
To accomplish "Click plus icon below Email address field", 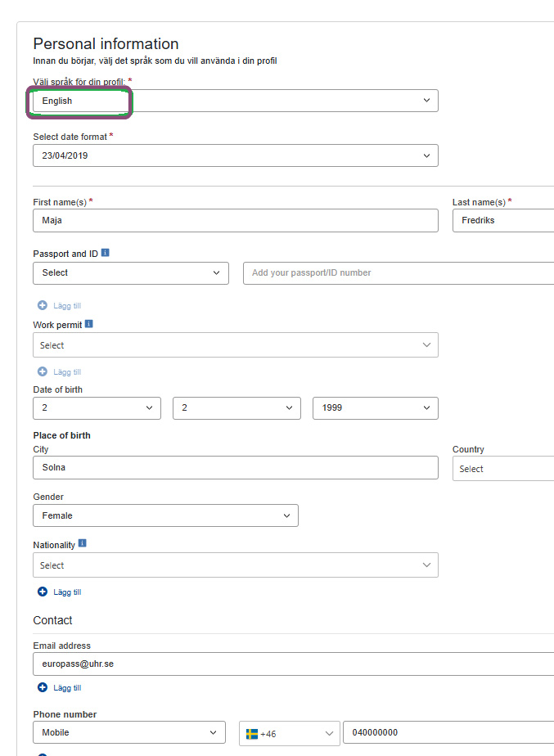I will pyautogui.click(x=43, y=687).
